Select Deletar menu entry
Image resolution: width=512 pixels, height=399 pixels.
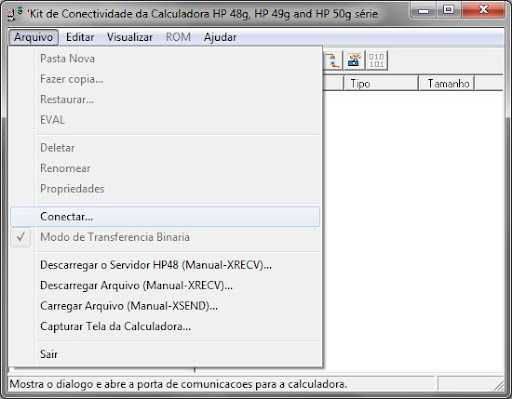tap(165, 148)
